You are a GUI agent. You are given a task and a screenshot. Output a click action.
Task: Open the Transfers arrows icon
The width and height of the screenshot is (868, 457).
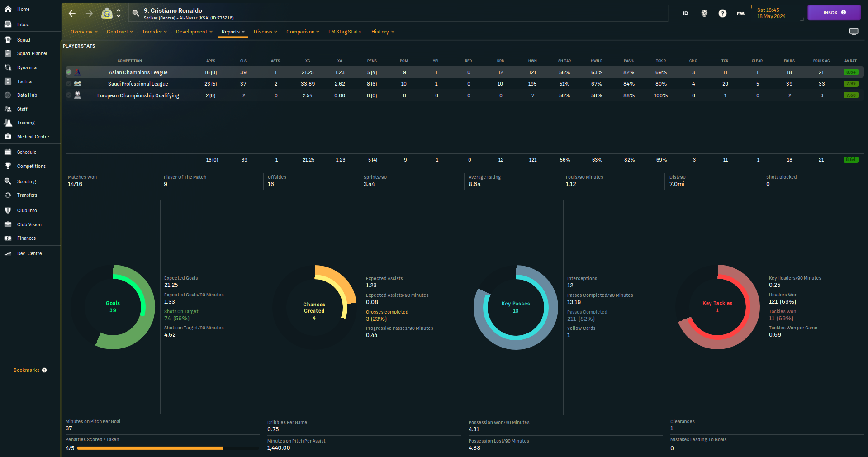pyautogui.click(x=8, y=195)
